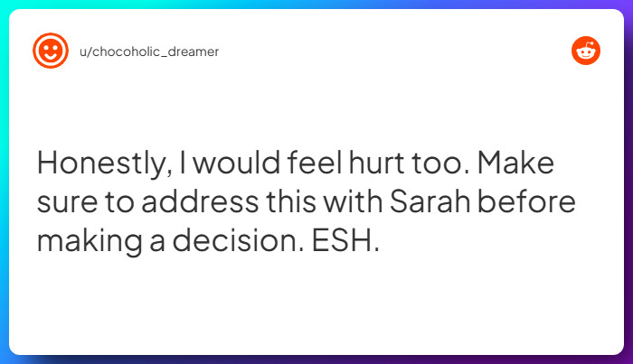The width and height of the screenshot is (633, 364).
Task: Click the word "address" in the second line
Action: coord(200,201)
